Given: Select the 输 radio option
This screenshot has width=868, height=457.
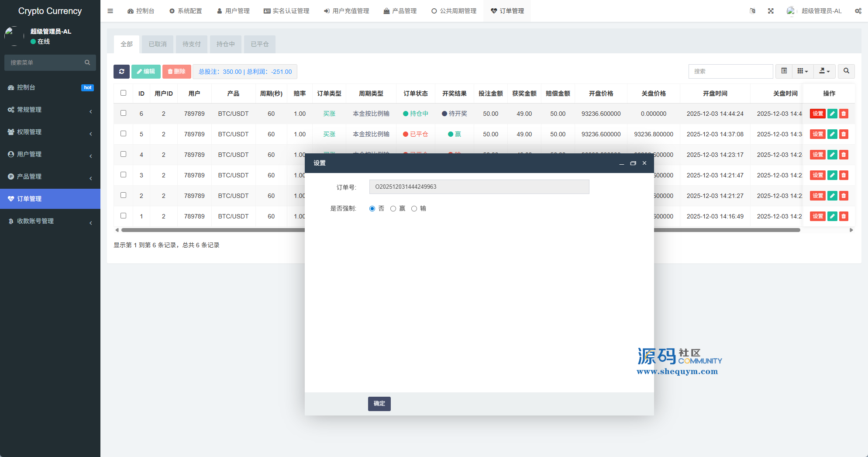Looking at the screenshot, I should click(x=414, y=209).
